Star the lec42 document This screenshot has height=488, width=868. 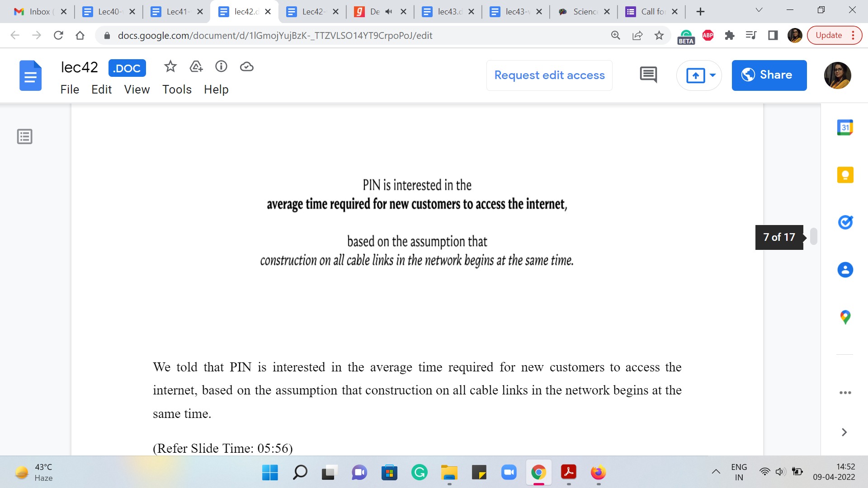coord(170,67)
